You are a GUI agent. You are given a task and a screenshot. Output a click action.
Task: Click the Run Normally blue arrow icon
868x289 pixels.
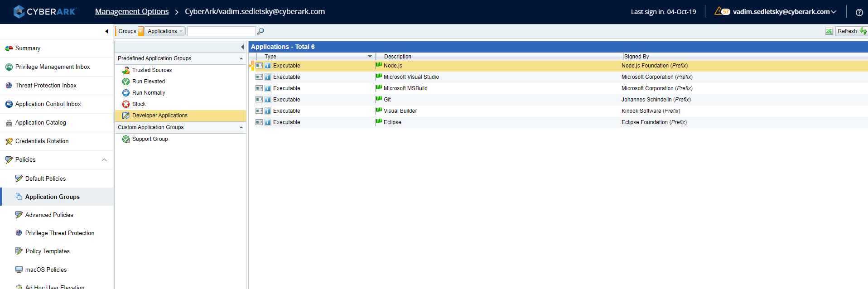click(126, 93)
